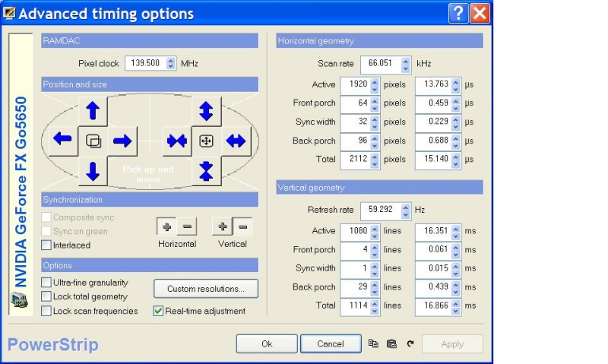Click horizontal Total 15.140 µs field
The height and width of the screenshot is (364, 608).
434,160
